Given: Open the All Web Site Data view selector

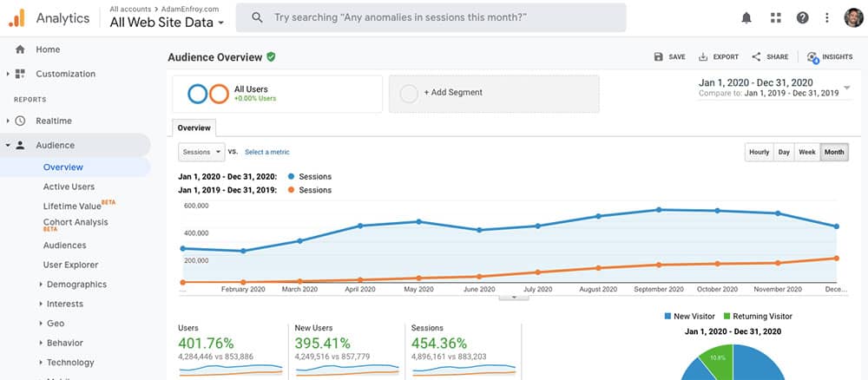Looking at the screenshot, I should point(167,23).
